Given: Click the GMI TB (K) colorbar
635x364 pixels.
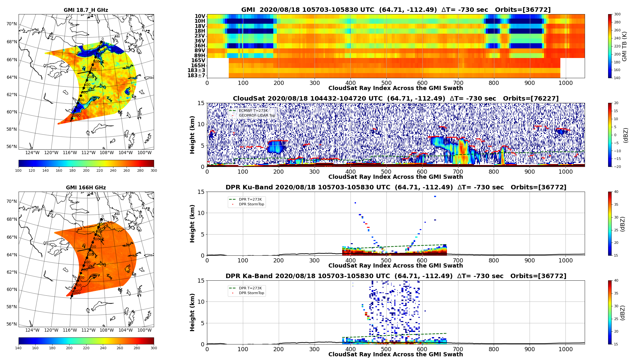Looking at the screenshot, I should (610, 46).
